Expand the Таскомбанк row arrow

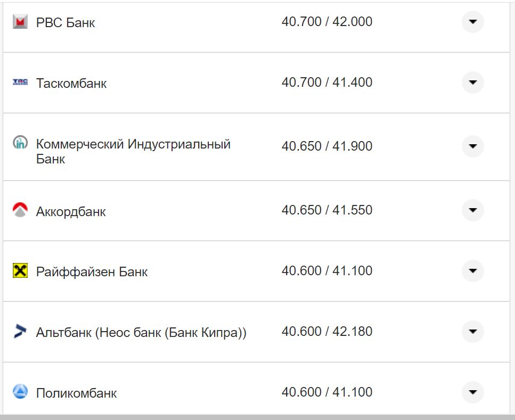pos(472,83)
